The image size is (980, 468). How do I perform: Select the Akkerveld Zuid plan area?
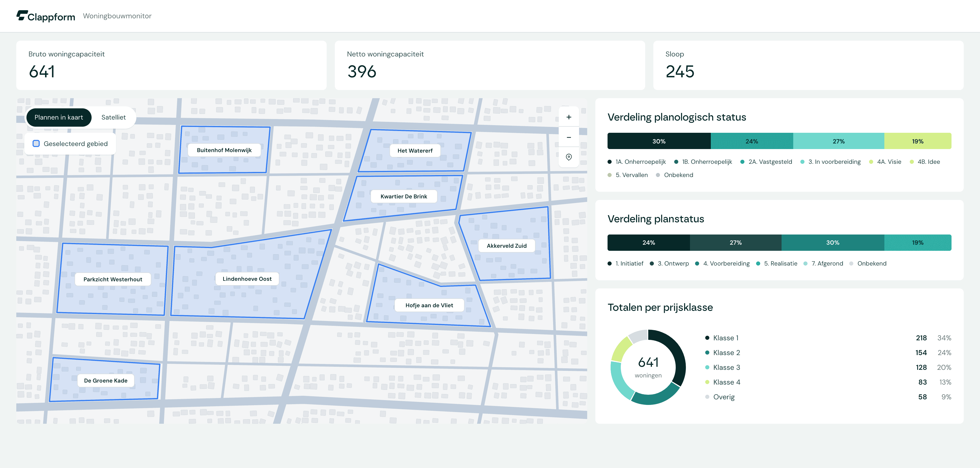point(506,246)
